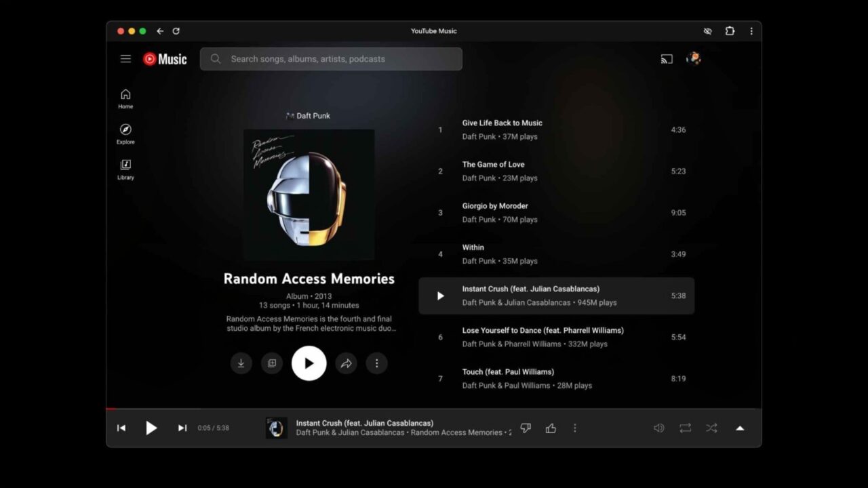Mute the volume in the player bar

(658, 428)
